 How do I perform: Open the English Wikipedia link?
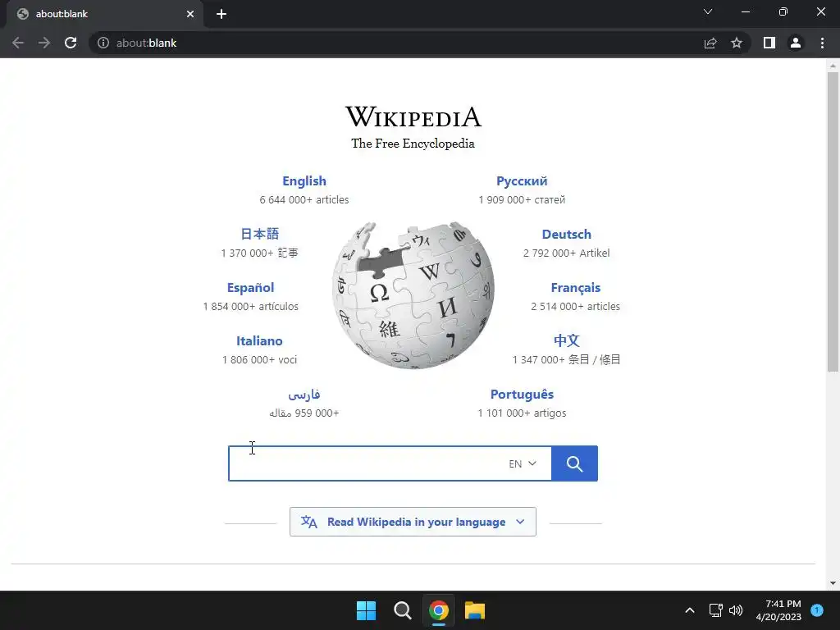[304, 181]
